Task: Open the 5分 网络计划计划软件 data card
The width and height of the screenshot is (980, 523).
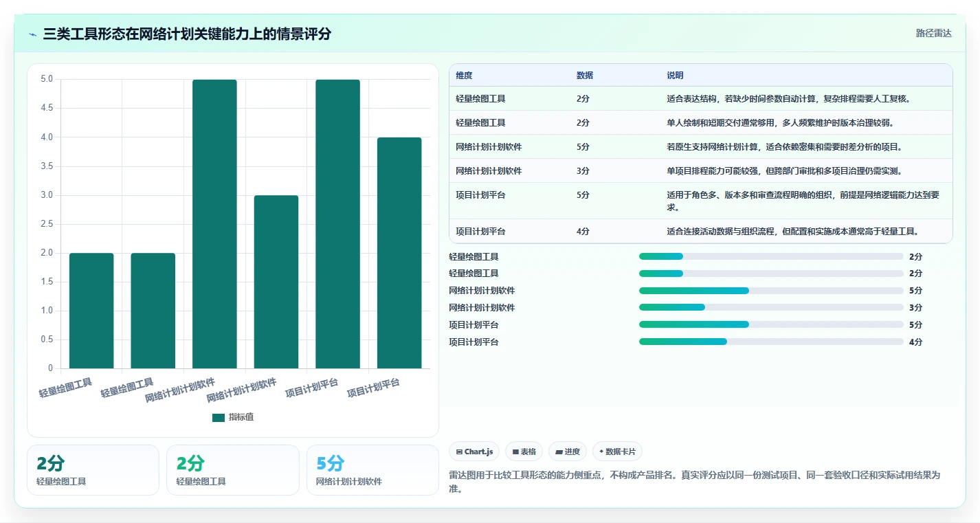Action: [x=372, y=470]
